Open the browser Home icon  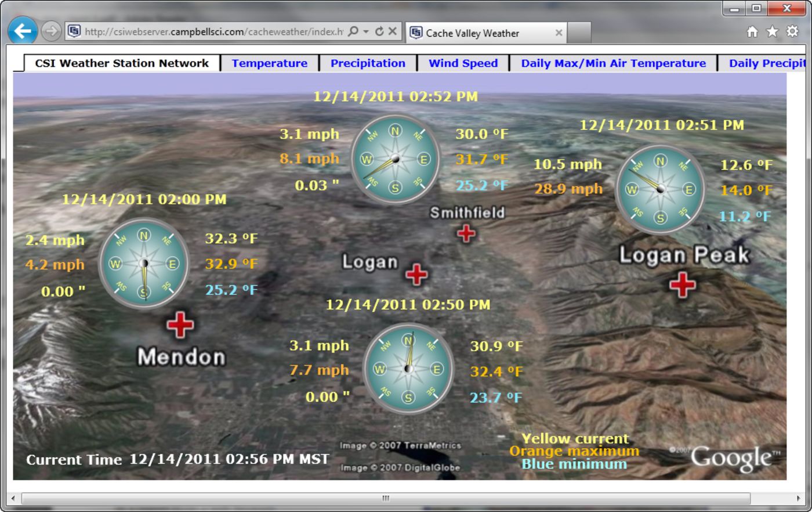(752, 32)
